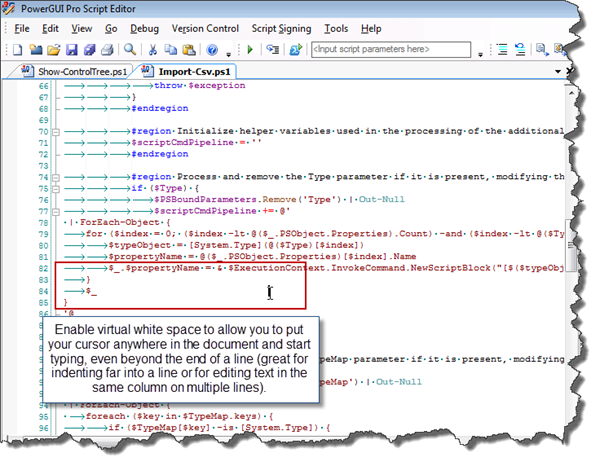Open the Version Control menu
Image resolution: width=600 pixels, height=466 pixels.
pyautogui.click(x=205, y=29)
